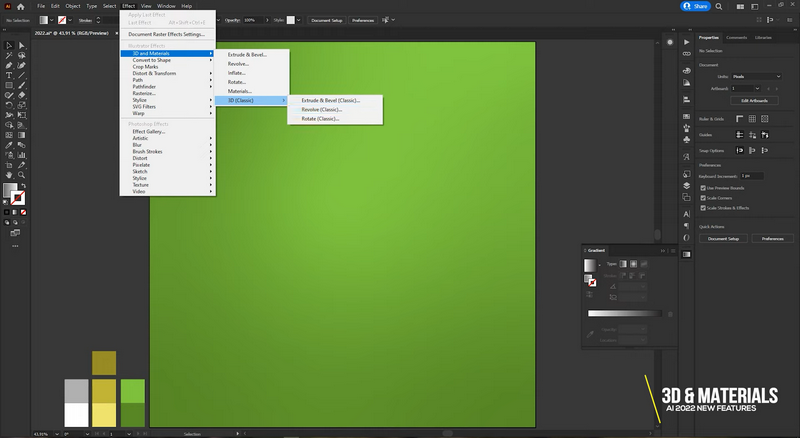Screen dimensions: 800x438
Task: Toggle transparency grid icon in Ruler & Grids
Action: pos(764,119)
